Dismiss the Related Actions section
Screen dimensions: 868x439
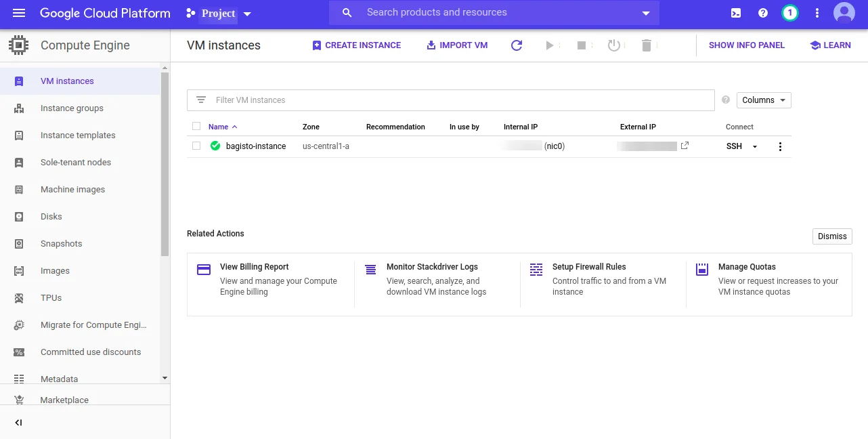(x=831, y=236)
